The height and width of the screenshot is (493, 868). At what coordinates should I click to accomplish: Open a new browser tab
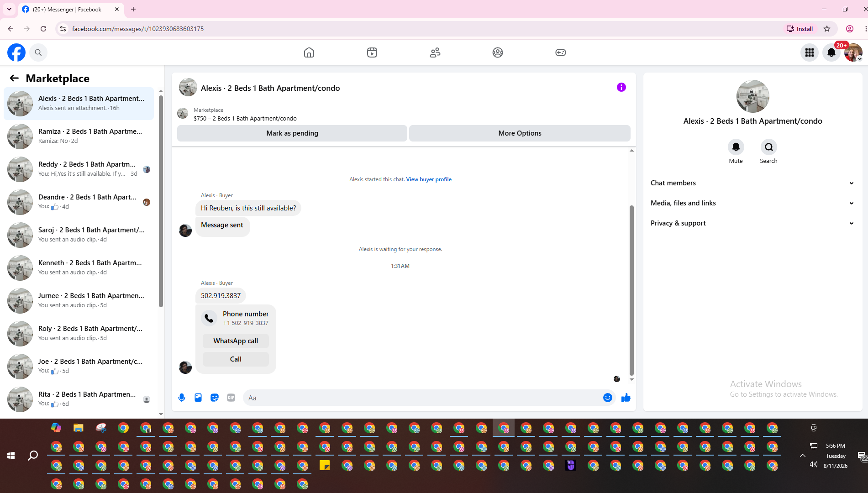click(133, 9)
